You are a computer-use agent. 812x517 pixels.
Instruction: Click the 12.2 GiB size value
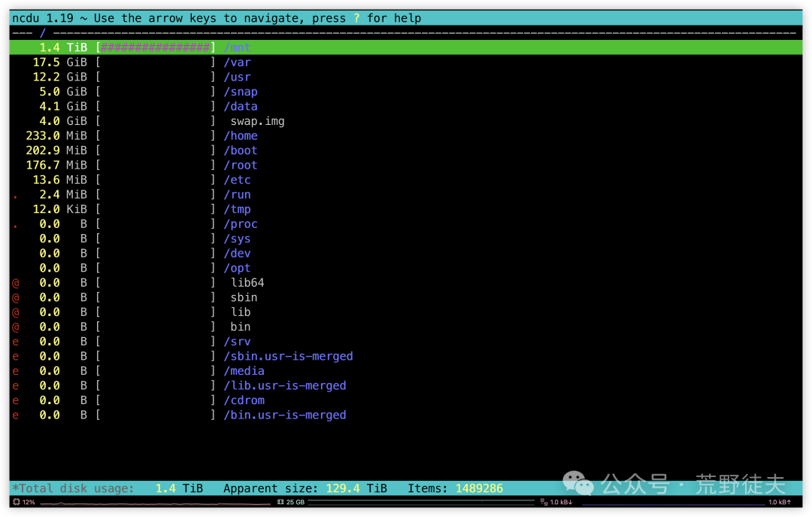pos(59,77)
